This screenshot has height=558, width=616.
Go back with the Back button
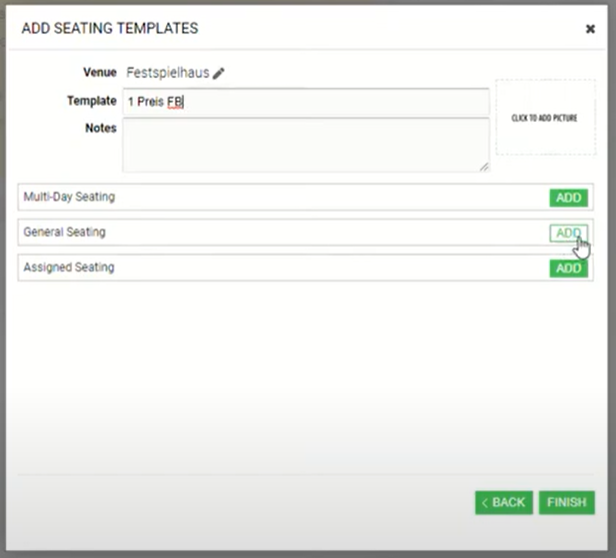[x=504, y=502]
